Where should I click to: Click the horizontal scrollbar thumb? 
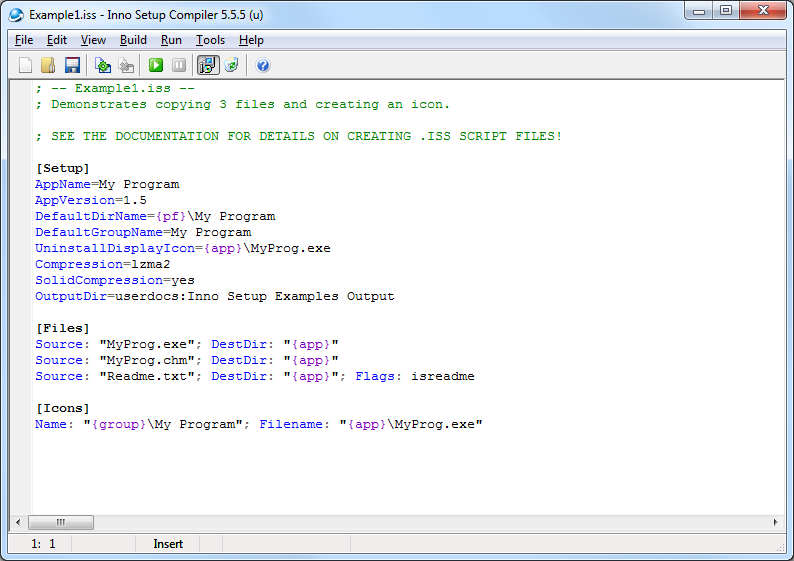pos(61,522)
